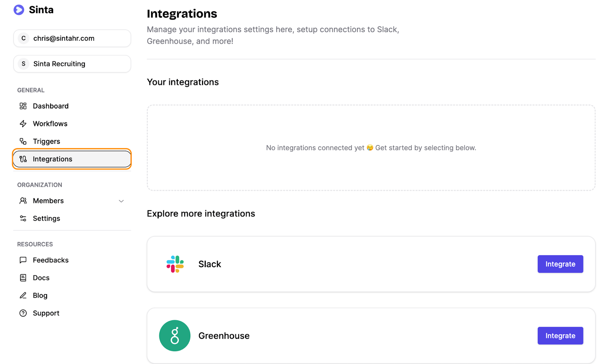This screenshot has height=364, width=603.
Task: Go to Workflows menu item
Action: click(72, 124)
